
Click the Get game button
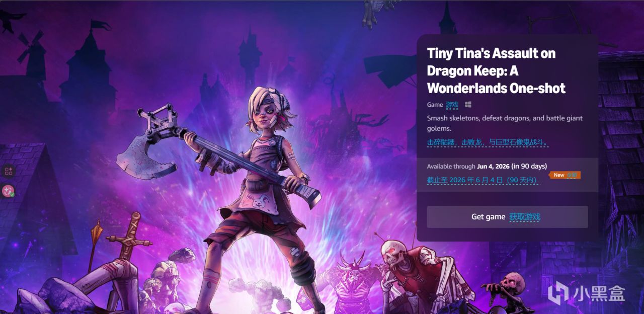click(x=507, y=217)
